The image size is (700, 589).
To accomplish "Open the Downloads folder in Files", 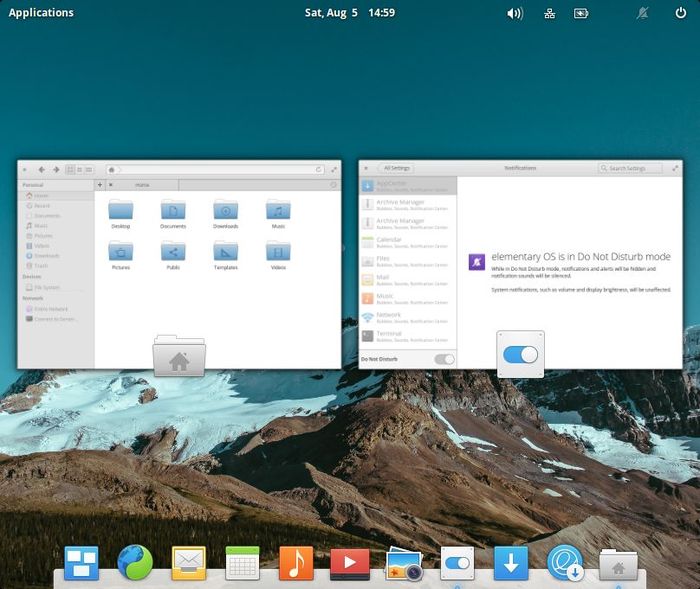I will (225, 213).
